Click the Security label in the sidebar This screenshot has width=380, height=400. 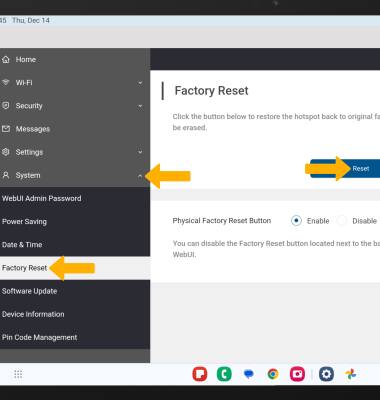pyautogui.click(x=29, y=106)
